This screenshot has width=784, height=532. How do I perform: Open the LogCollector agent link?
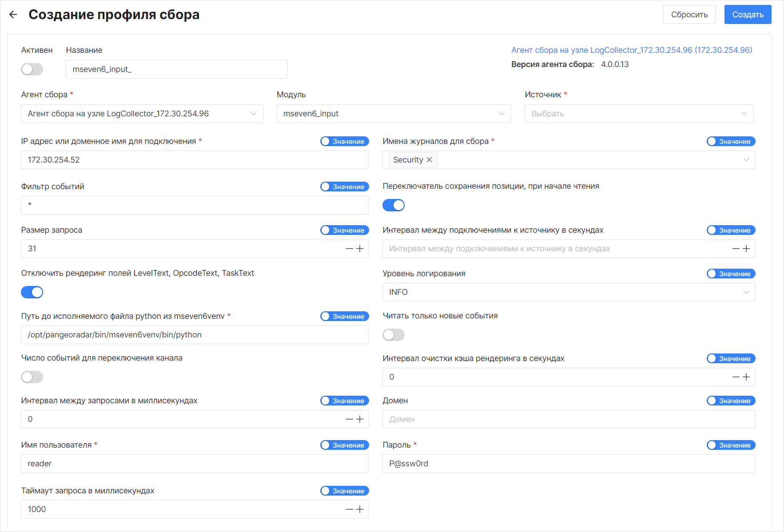click(631, 50)
